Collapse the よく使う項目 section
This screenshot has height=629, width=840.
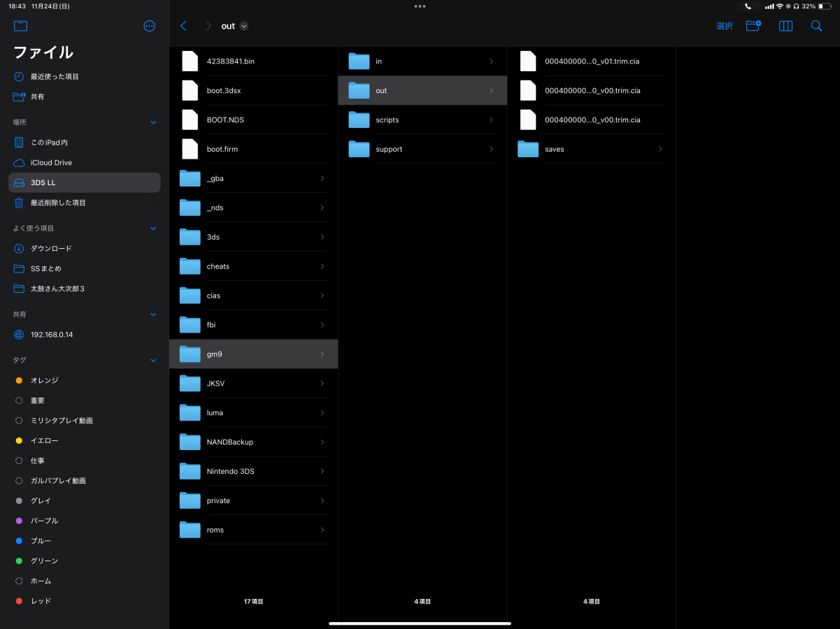(153, 229)
